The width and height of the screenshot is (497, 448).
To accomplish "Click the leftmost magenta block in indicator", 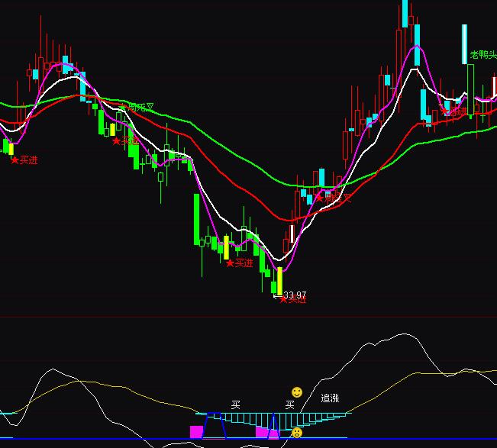I will pos(196,432).
